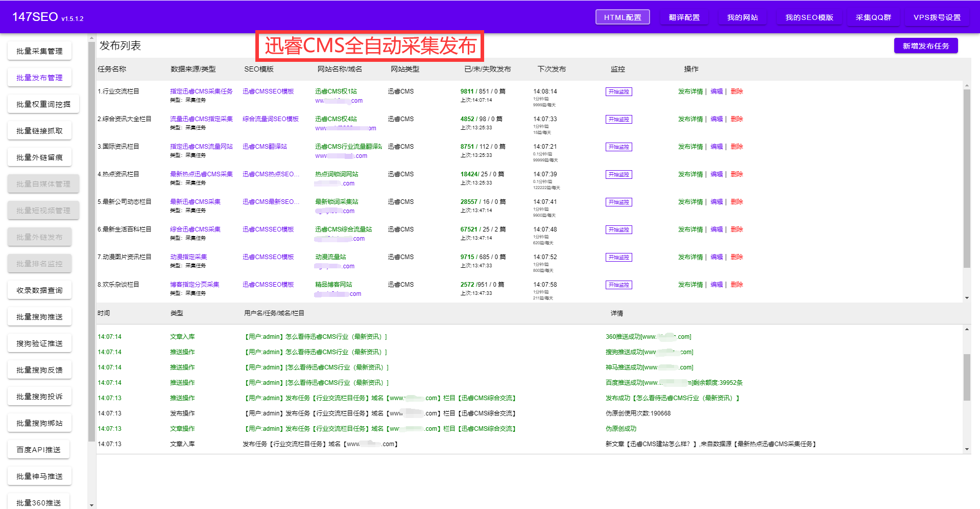Image resolution: width=980 pixels, height=509 pixels.
Task: Go to 我的网站 in the top bar
Action: coord(743,17)
